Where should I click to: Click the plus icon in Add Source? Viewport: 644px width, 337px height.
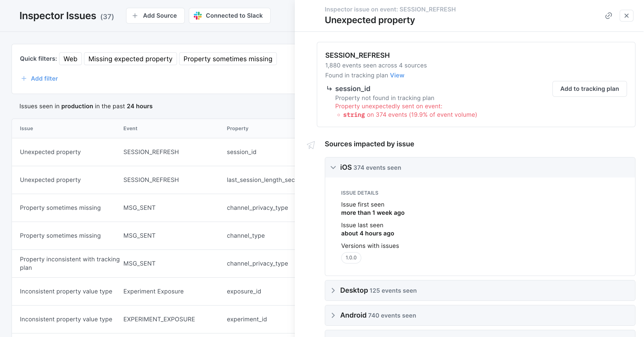click(135, 15)
